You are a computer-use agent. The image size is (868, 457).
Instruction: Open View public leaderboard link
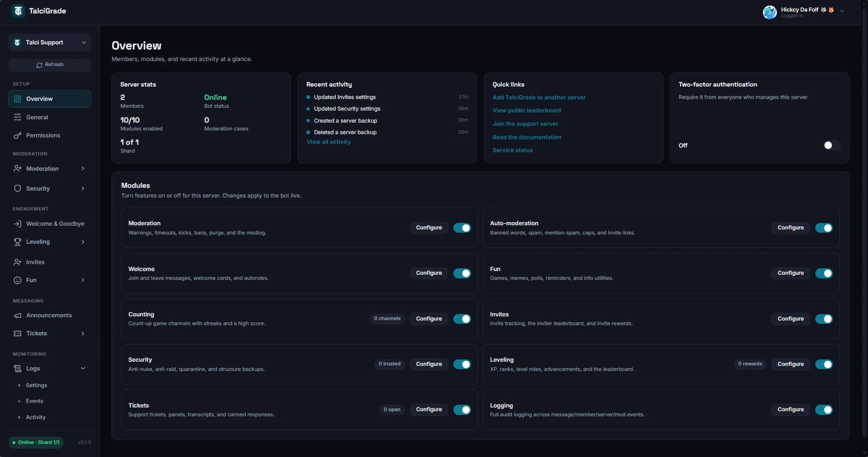(x=527, y=111)
